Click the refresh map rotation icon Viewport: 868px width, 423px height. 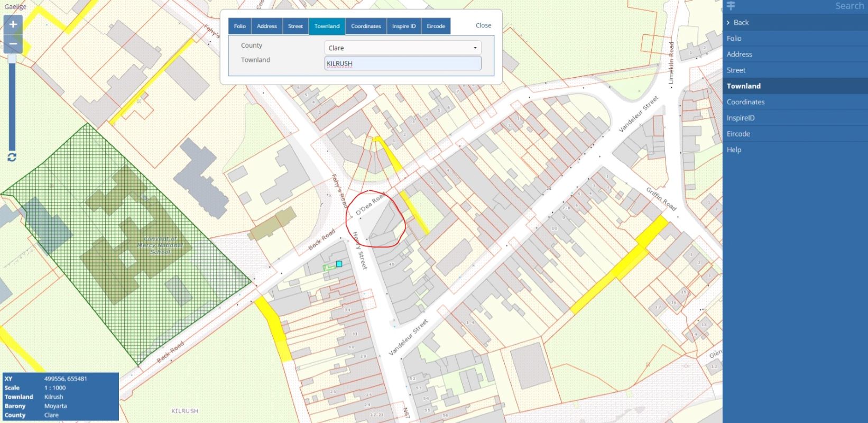pyautogui.click(x=12, y=157)
